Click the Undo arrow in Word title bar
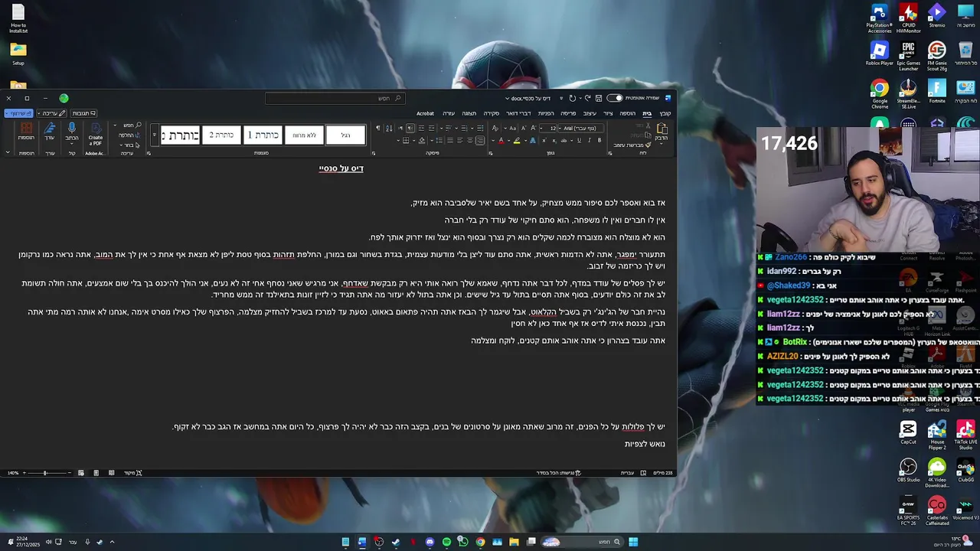980x551 pixels. pos(588,98)
